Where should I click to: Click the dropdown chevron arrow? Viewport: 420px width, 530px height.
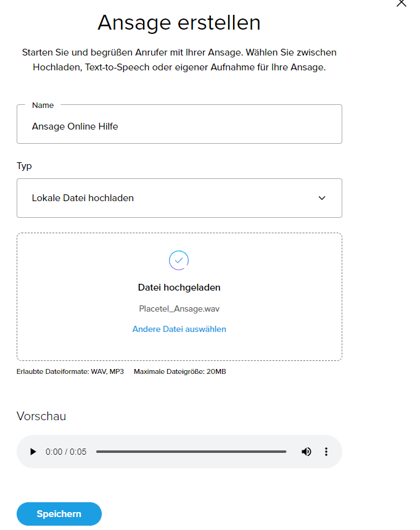(x=322, y=198)
